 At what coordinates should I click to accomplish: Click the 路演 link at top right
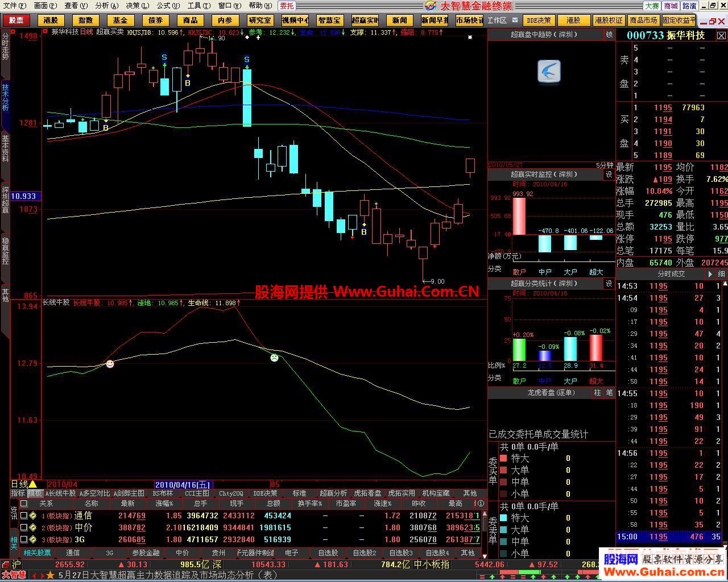(x=690, y=6)
